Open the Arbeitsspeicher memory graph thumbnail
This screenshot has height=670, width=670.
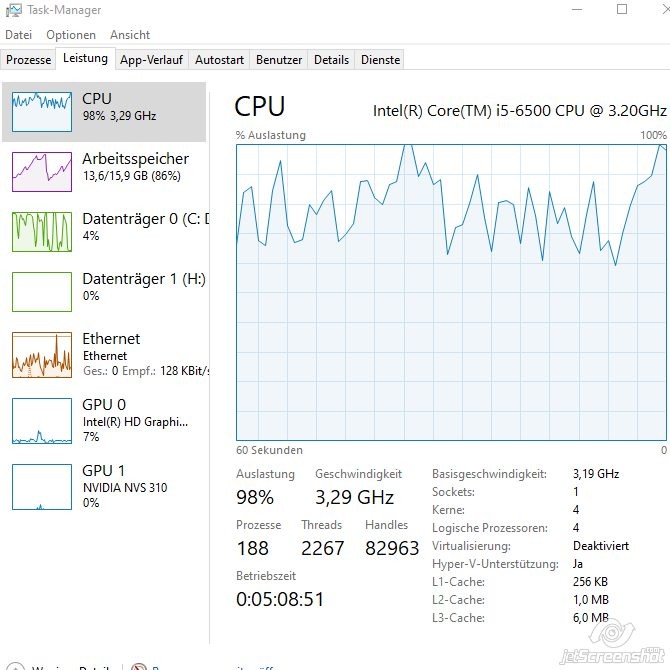click(42, 171)
